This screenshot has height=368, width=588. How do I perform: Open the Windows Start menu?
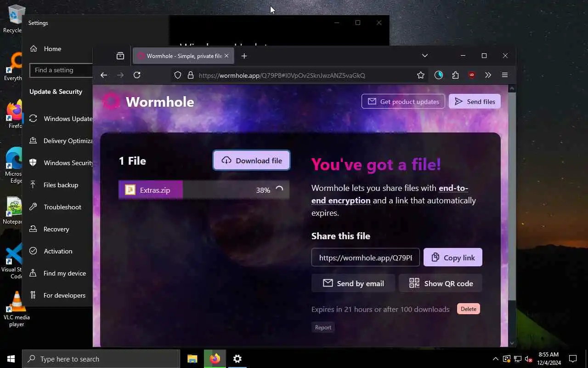coord(11,359)
